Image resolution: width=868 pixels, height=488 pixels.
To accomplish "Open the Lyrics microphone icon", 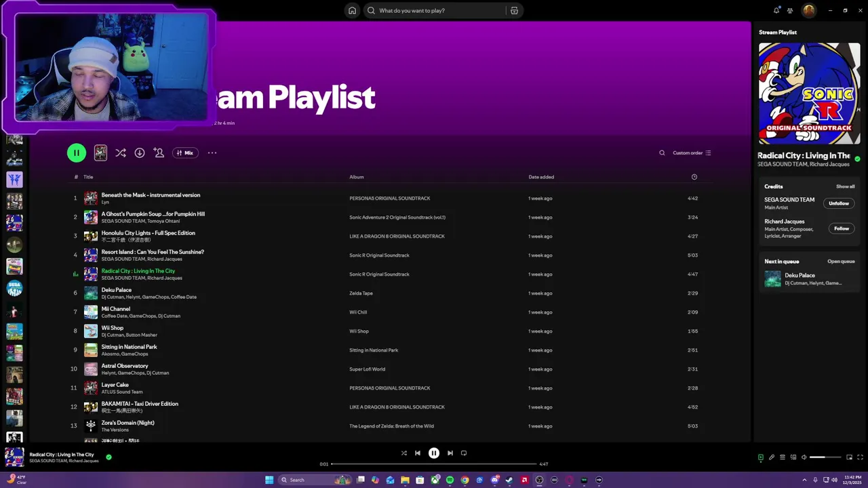I will (771, 457).
